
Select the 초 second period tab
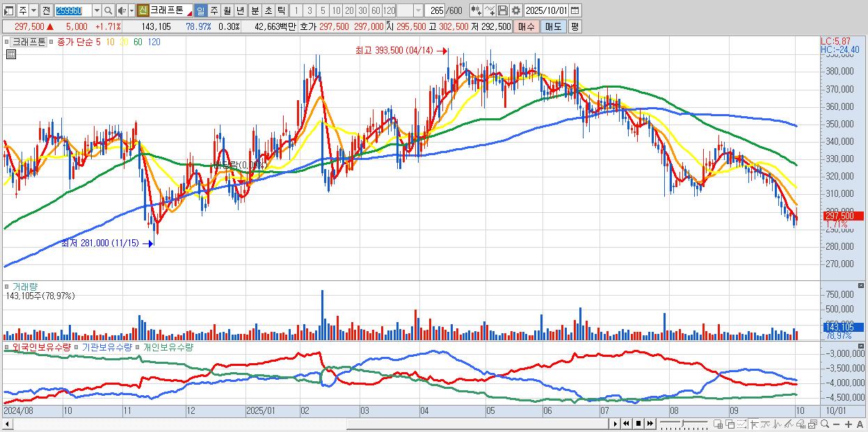(268, 10)
